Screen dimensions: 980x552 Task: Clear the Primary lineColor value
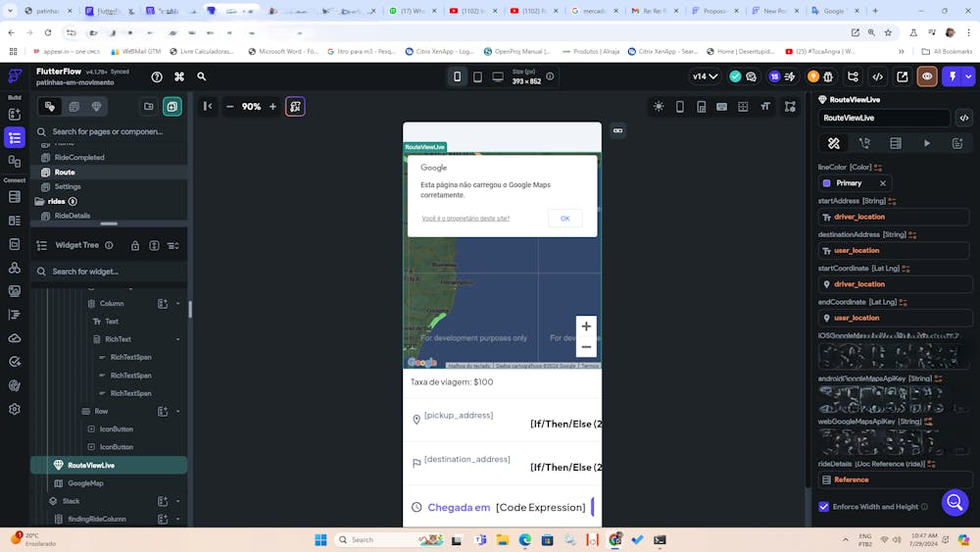[883, 183]
